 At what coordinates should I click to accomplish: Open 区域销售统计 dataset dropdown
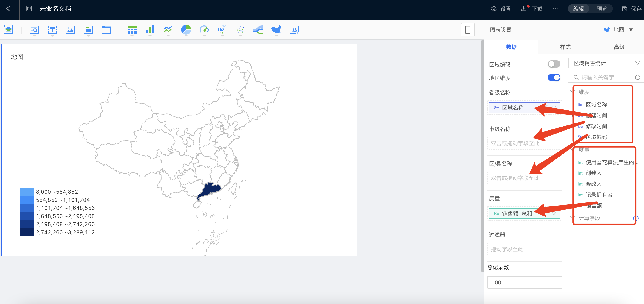[606, 63]
